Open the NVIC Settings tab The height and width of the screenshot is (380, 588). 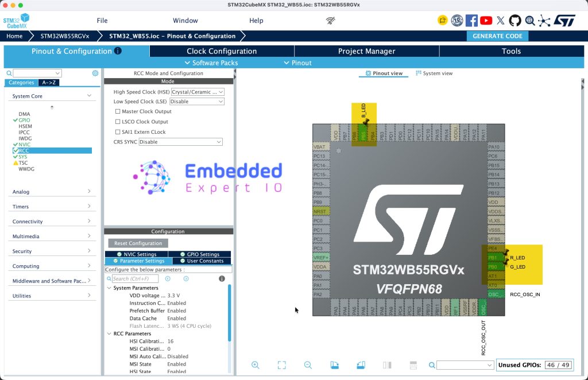tap(137, 254)
